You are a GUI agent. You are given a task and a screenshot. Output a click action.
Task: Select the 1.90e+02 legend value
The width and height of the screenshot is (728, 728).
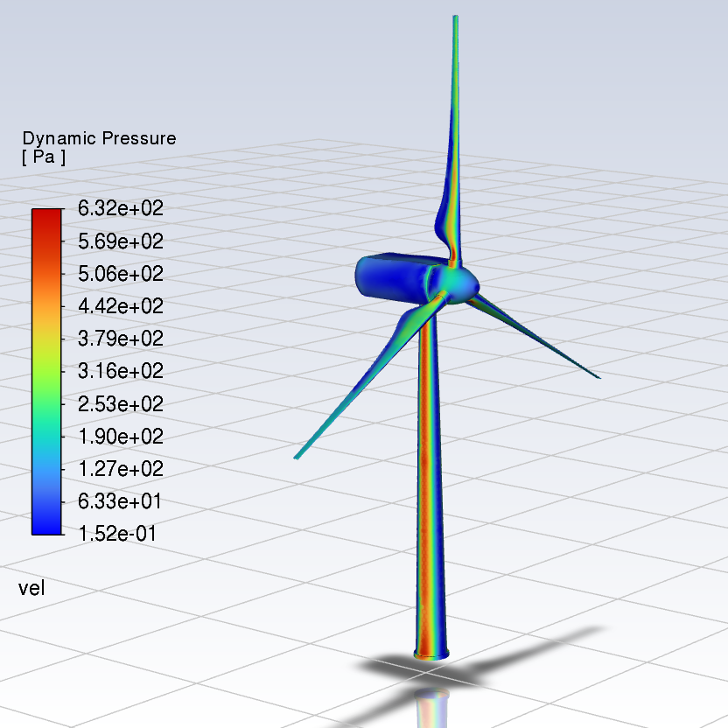(121, 437)
